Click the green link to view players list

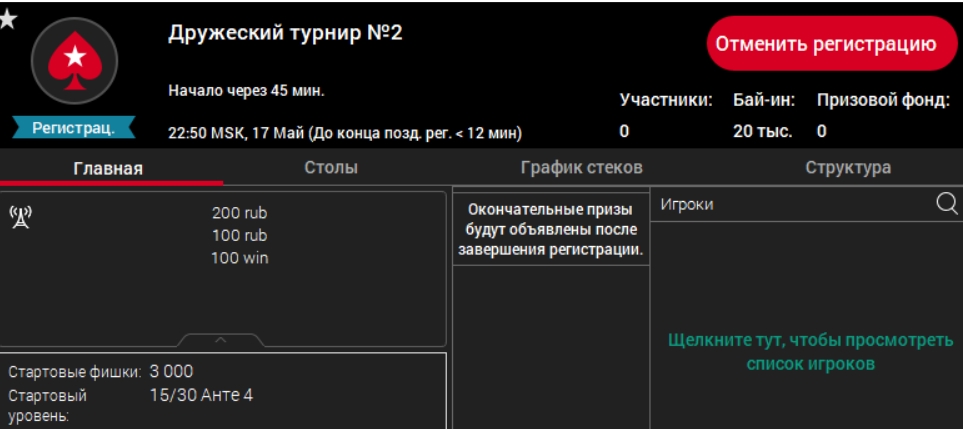point(810,352)
